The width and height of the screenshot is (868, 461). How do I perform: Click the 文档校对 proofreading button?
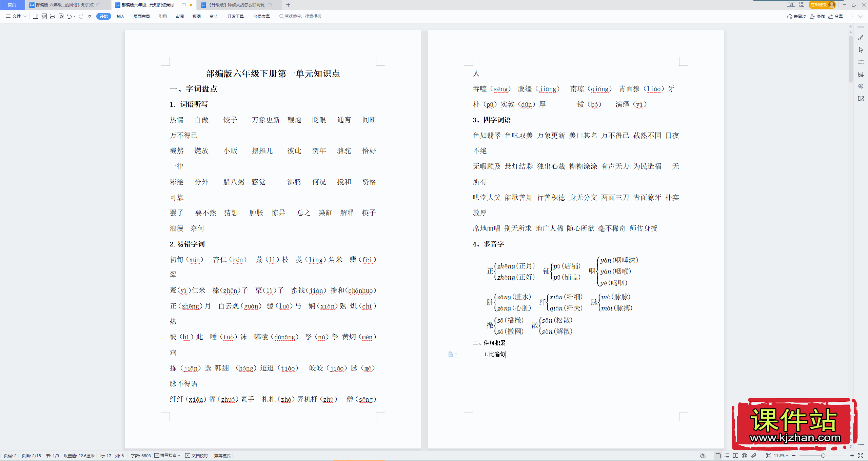[196, 456]
